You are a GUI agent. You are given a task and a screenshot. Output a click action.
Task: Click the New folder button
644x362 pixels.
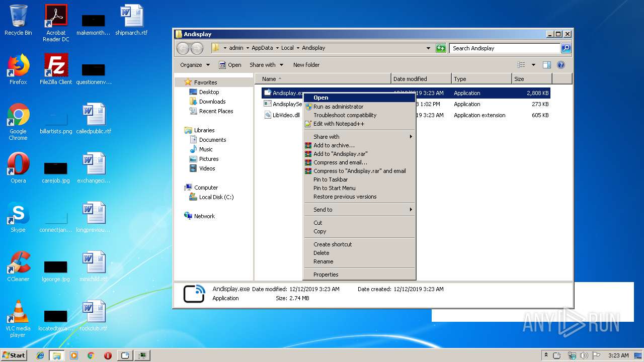point(306,65)
